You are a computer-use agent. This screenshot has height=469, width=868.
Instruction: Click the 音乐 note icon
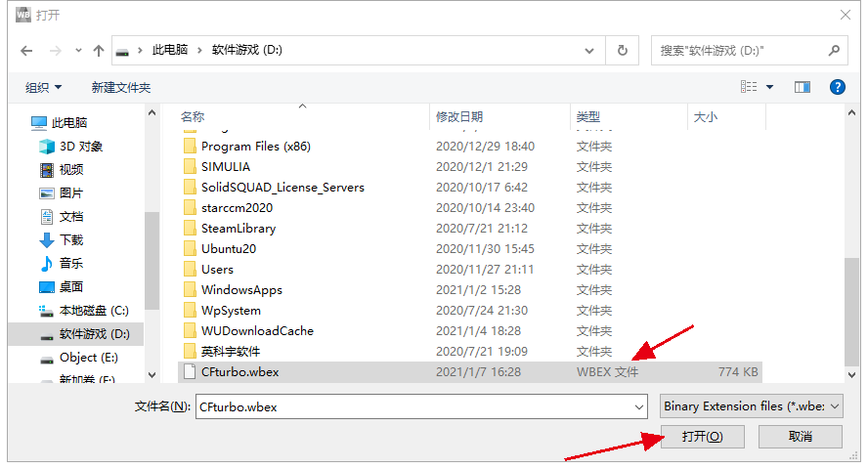pos(47,263)
